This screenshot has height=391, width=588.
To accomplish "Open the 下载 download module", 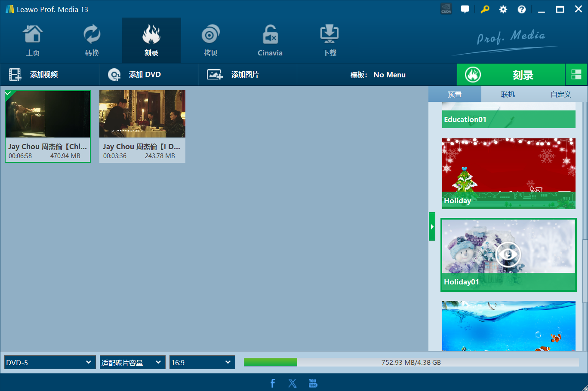I will point(329,41).
